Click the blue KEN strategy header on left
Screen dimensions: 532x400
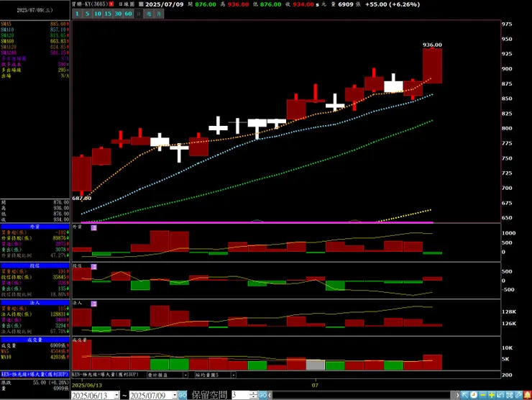(x=35, y=374)
